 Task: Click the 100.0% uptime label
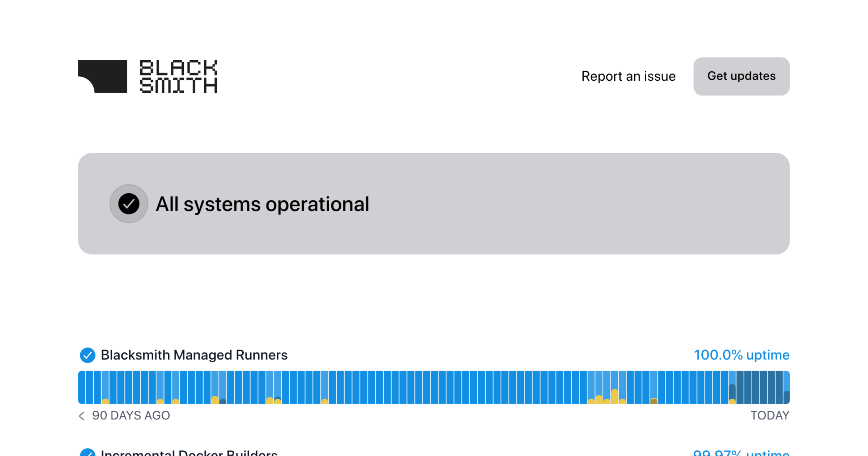pyautogui.click(x=741, y=355)
